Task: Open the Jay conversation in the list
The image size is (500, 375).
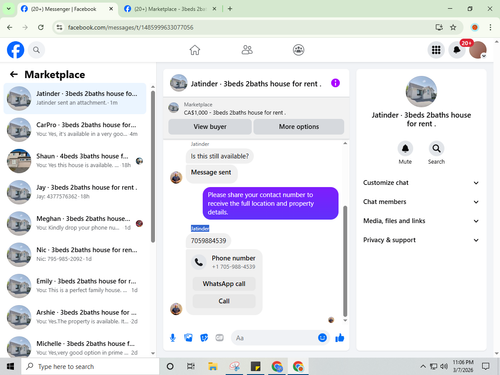Action: tap(75, 192)
